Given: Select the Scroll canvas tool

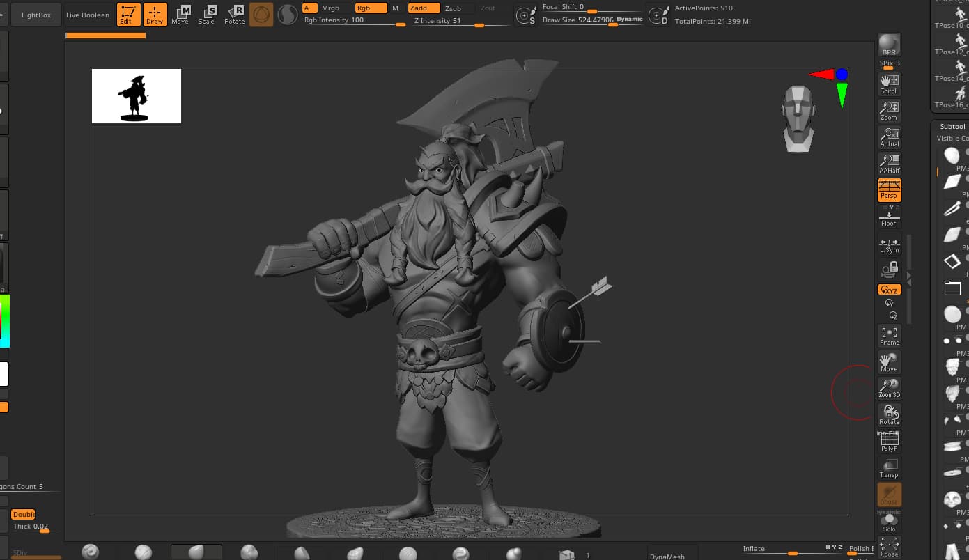Looking at the screenshot, I should click(x=890, y=84).
